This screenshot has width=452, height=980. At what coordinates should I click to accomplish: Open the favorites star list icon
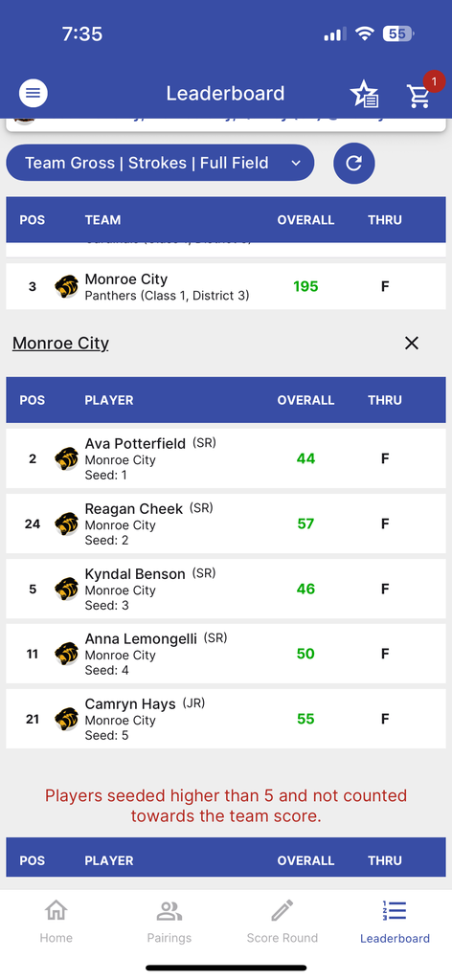(x=365, y=95)
